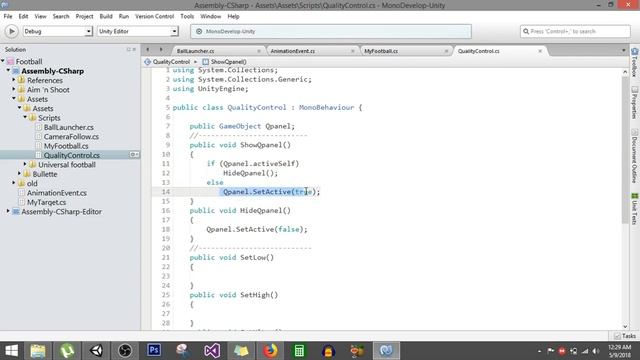Close the MyFootball.cs tab
The width and height of the screenshot is (640, 360).
(446, 51)
